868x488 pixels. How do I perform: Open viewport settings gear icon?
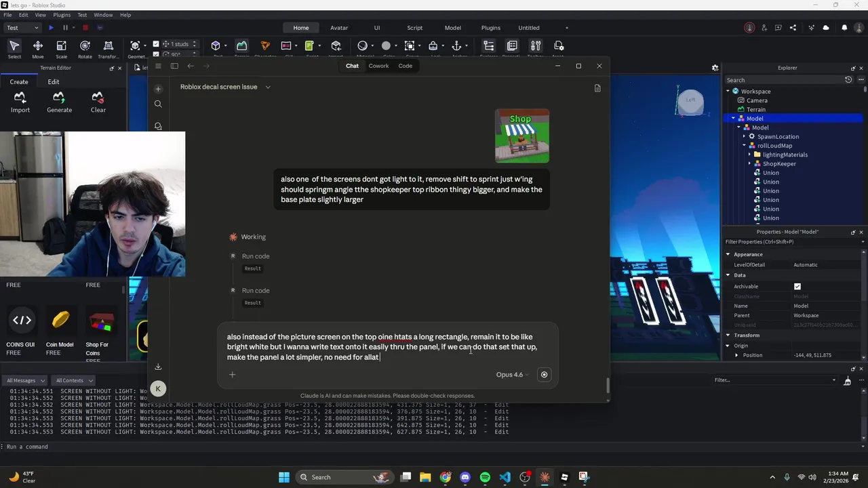tap(715, 68)
